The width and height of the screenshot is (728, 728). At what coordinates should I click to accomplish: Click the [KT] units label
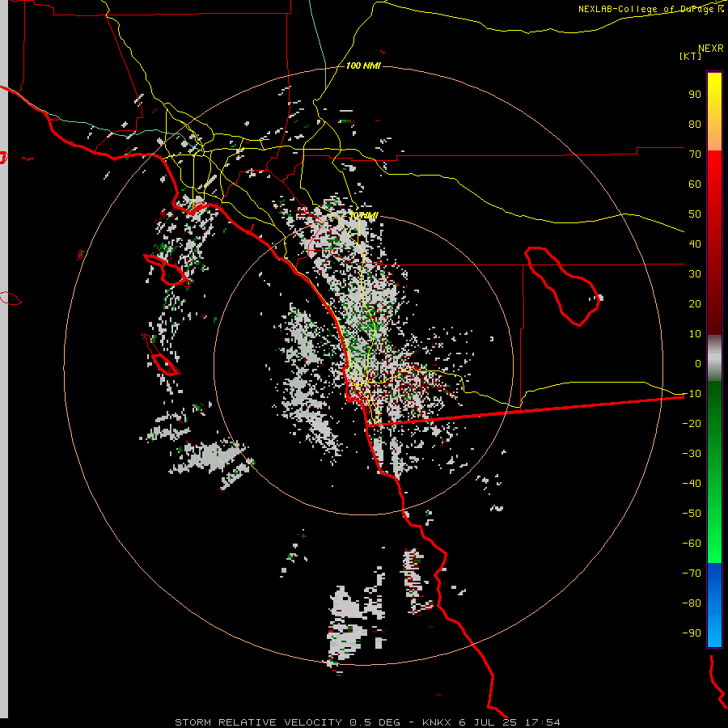pos(691,56)
